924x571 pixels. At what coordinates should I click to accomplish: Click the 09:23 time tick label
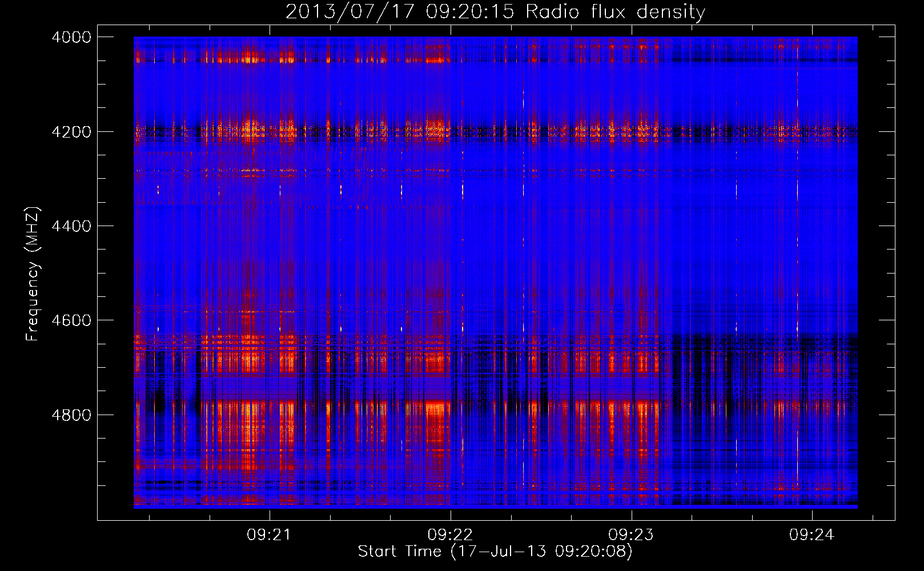631,535
